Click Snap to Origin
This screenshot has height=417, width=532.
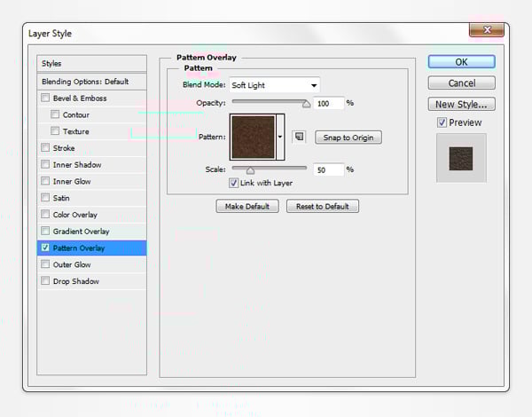tap(348, 138)
